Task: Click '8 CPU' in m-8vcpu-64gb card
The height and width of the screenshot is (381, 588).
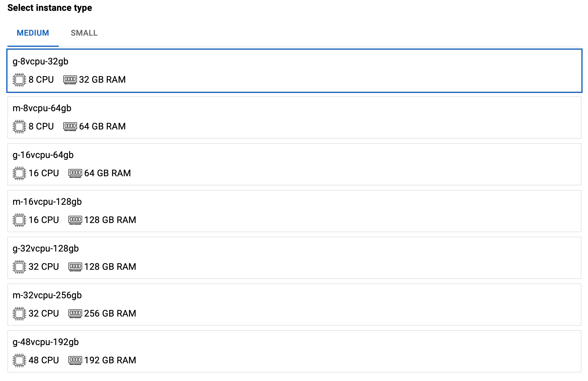Action: [x=41, y=126]
